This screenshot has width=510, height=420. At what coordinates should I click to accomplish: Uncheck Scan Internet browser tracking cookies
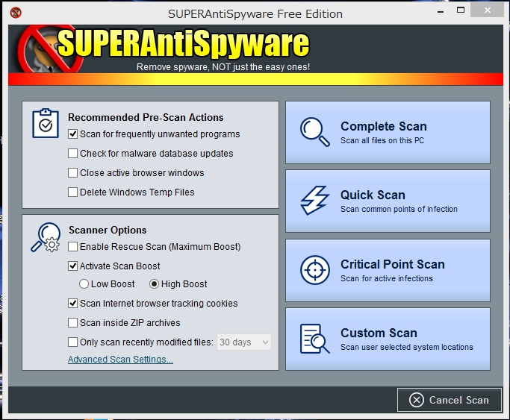(72, 303)
